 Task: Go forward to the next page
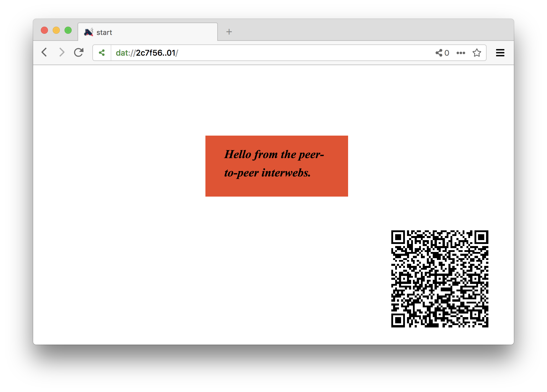coord(61,52)
